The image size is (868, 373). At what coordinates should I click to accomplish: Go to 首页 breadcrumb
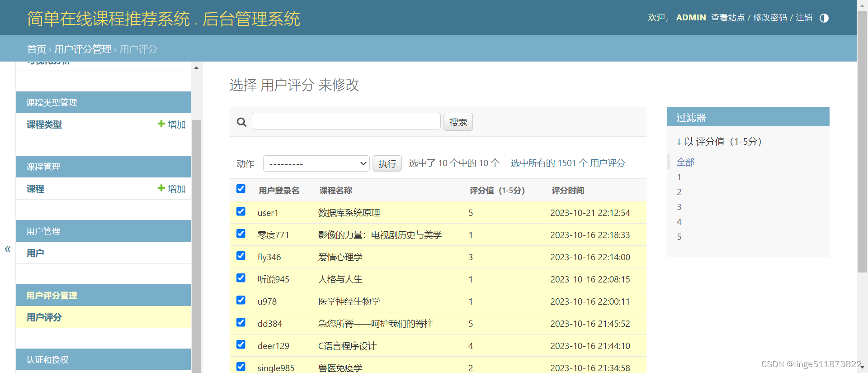[x=37, y=49]
